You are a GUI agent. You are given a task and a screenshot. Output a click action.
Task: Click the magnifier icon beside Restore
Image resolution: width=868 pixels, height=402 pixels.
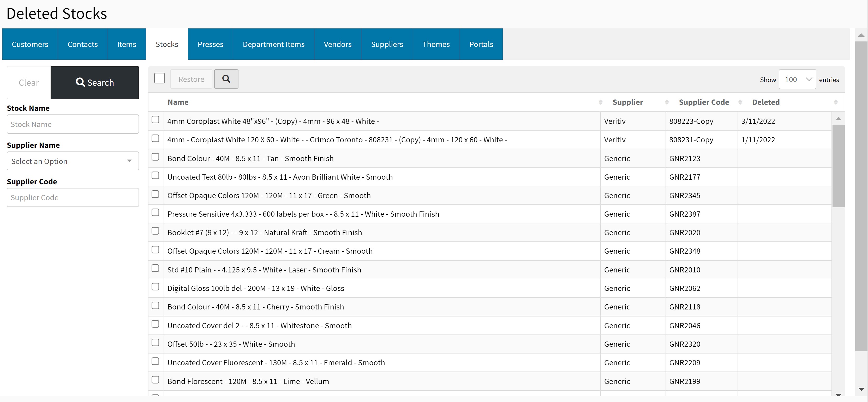[226, 79]
